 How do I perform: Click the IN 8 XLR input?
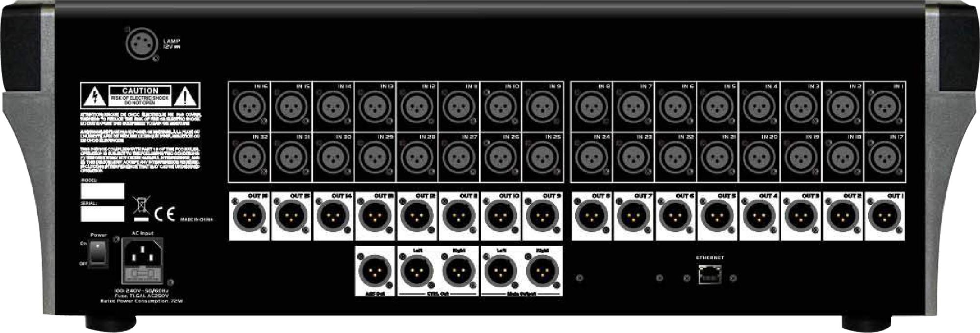(591, 106)
